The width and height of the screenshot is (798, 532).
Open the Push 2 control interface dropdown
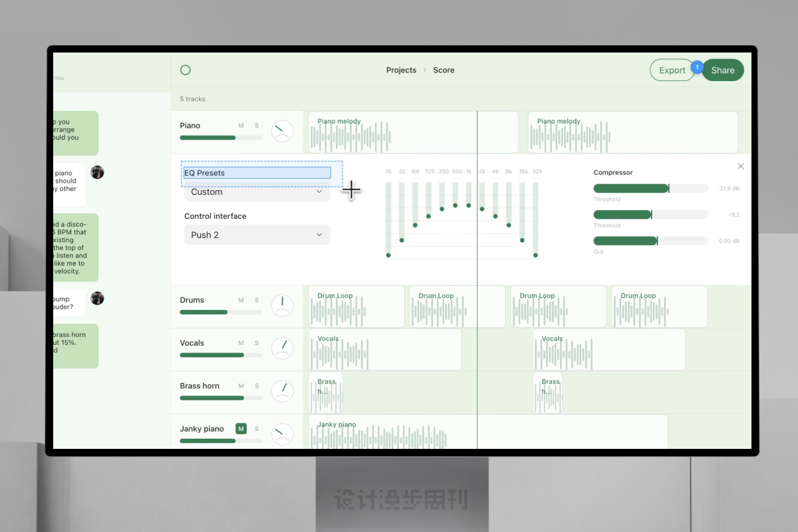(x=257, y=235)
